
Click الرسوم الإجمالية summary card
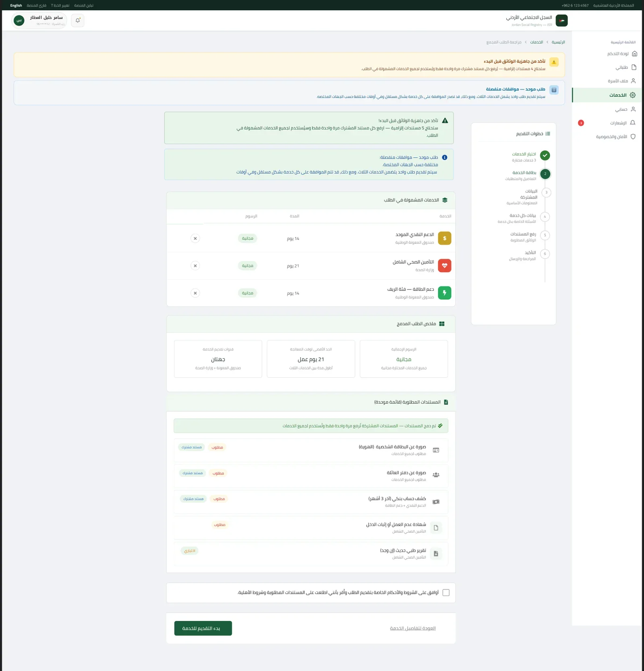pos(404,359)
